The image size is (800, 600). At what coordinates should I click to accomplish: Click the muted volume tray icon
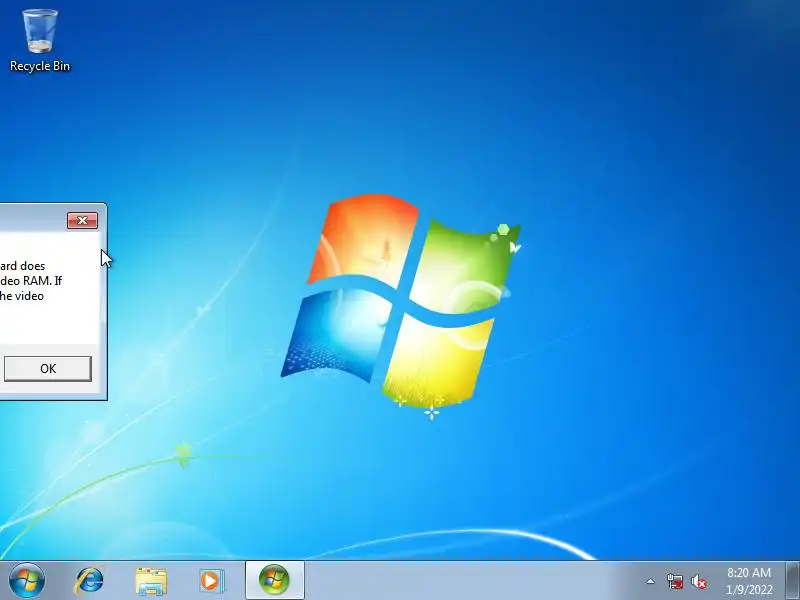[698, 581]
